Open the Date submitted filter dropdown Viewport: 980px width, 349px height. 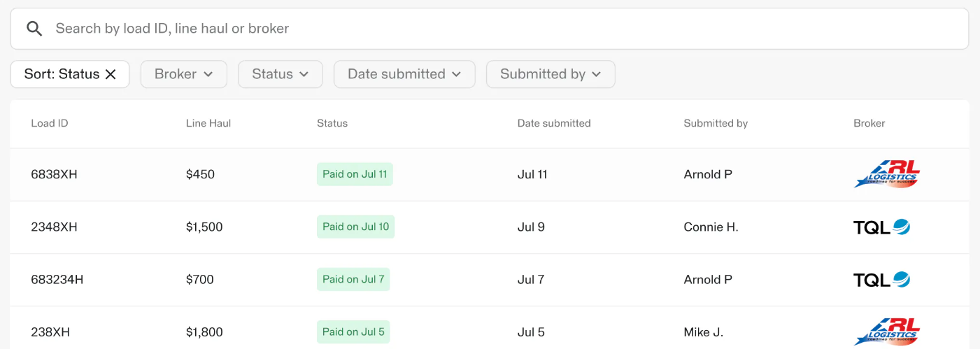pos(404,74)
